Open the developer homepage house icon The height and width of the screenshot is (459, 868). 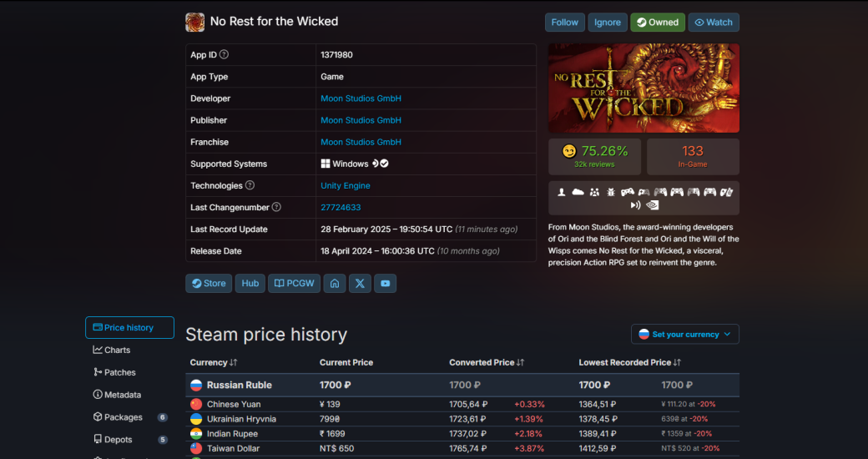point(335,284)
